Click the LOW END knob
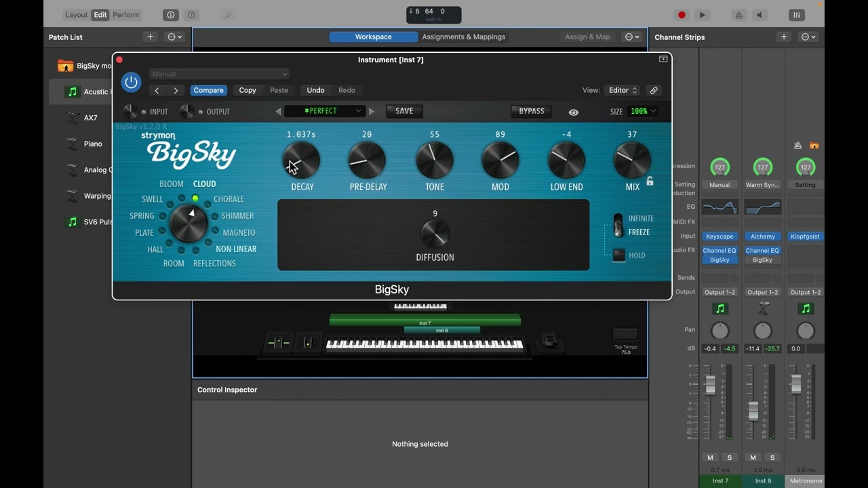Screen dimensions: 868x488 point(566,160)
